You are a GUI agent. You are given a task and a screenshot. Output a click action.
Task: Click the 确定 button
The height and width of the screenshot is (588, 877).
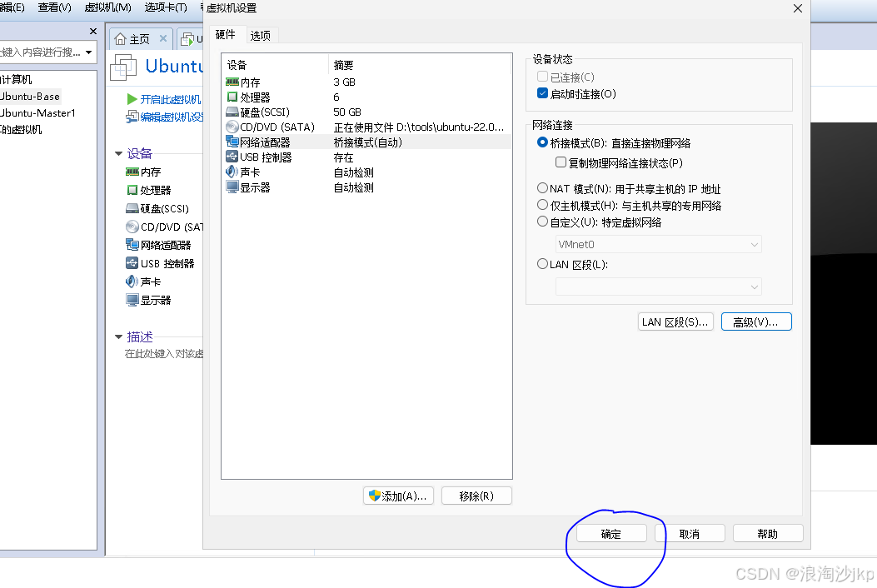point(611,534)
